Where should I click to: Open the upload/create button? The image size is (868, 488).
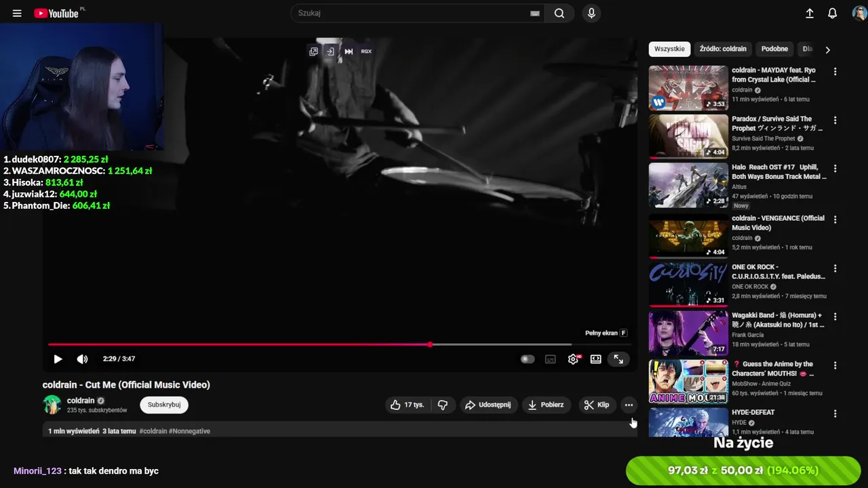click(x=809, y=13)
